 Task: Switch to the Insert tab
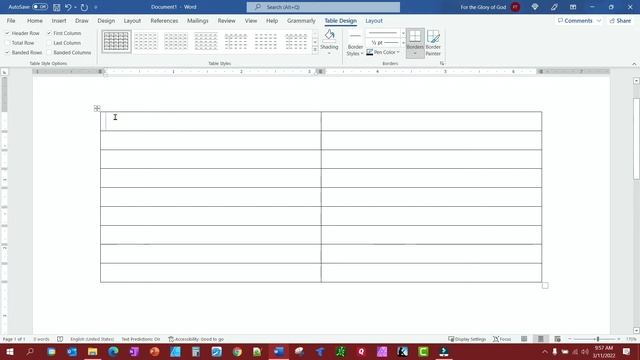pos(59,21)
